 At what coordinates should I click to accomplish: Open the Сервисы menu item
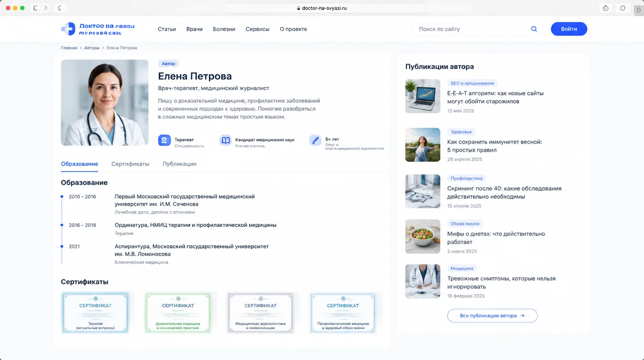point(258,29)
